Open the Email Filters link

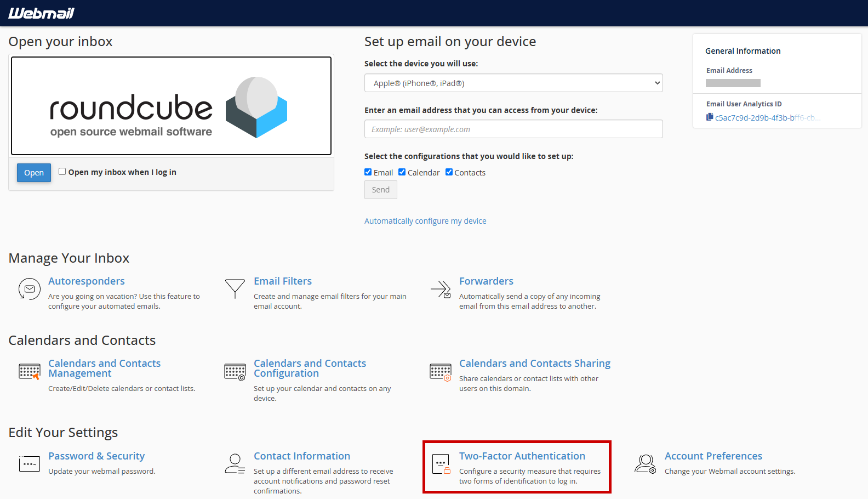pos(283,281)
